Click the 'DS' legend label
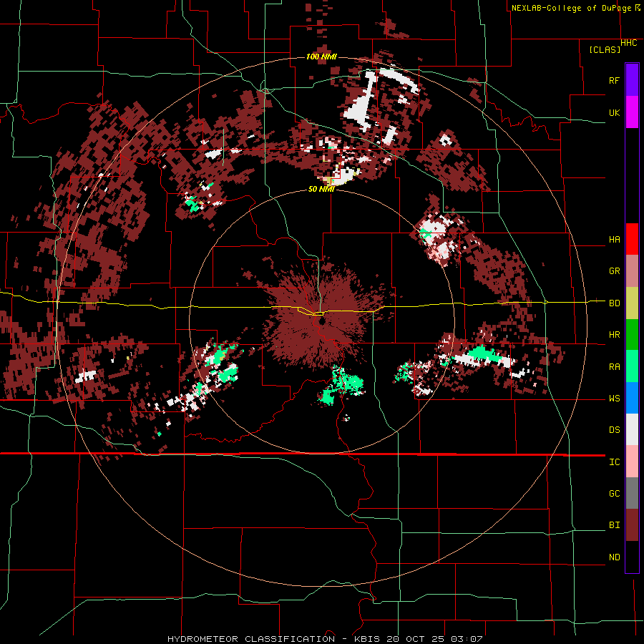This screenshot has width=644, height=644. click(614, 430)
